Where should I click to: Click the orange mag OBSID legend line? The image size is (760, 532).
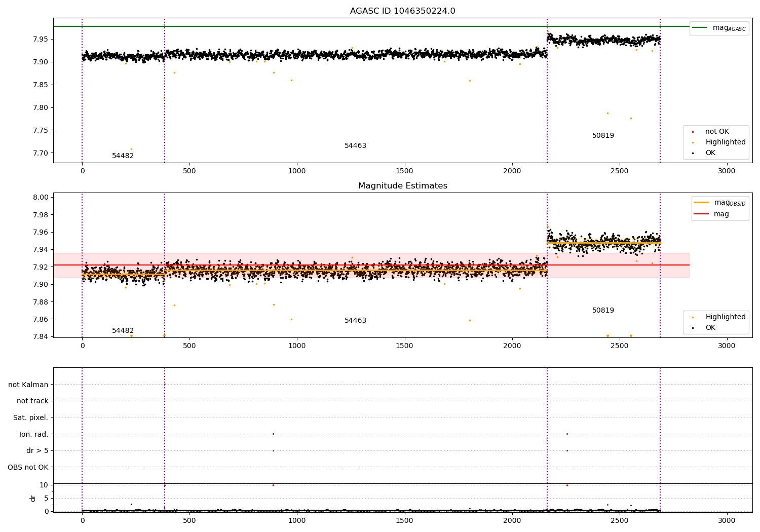coord(702,203)
